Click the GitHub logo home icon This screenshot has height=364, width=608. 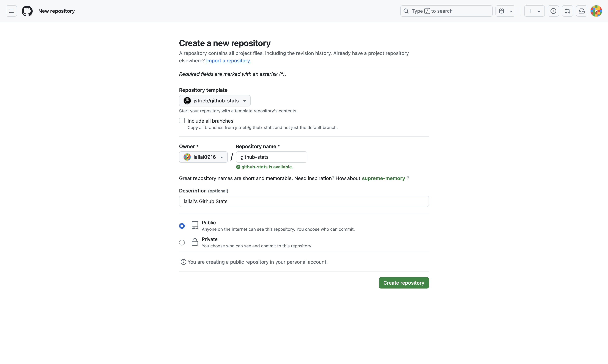tap(27, 11)
